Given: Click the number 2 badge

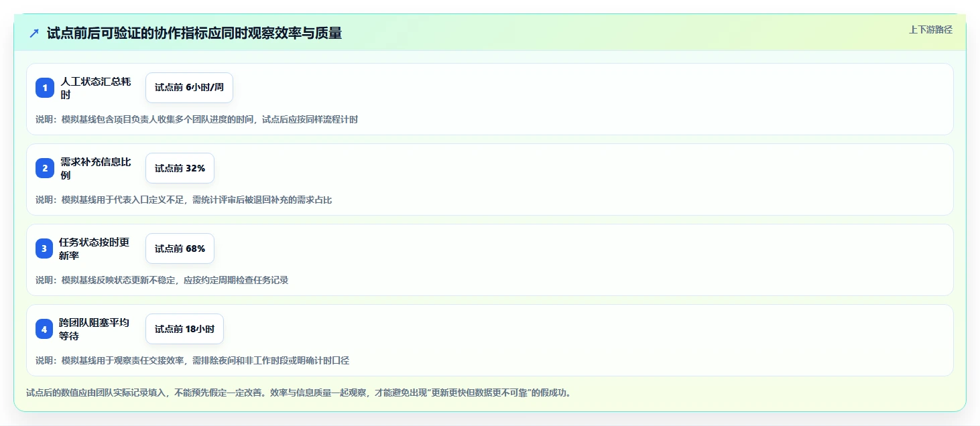Looking at the screenshot, I should (x=45, y=168).
